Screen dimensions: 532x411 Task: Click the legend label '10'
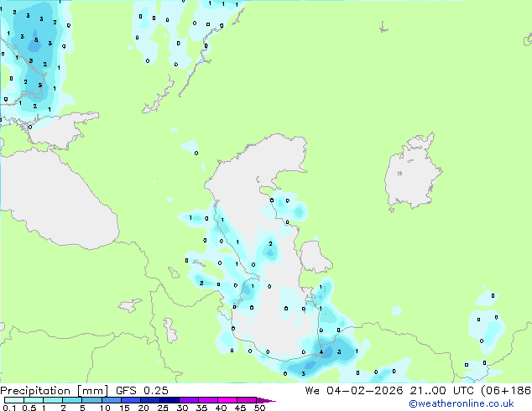click(x=105, y=408)
